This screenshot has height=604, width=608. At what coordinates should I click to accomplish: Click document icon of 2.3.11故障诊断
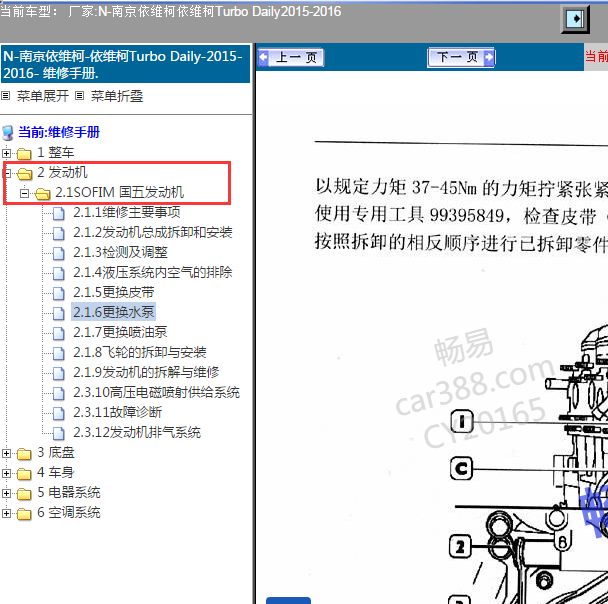(x=59, y=413)
